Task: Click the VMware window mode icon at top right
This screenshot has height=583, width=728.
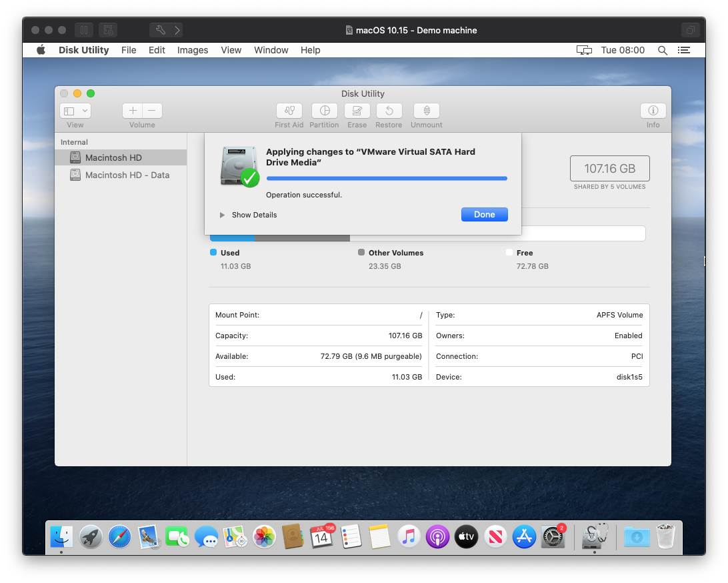Action: (691, 30)
